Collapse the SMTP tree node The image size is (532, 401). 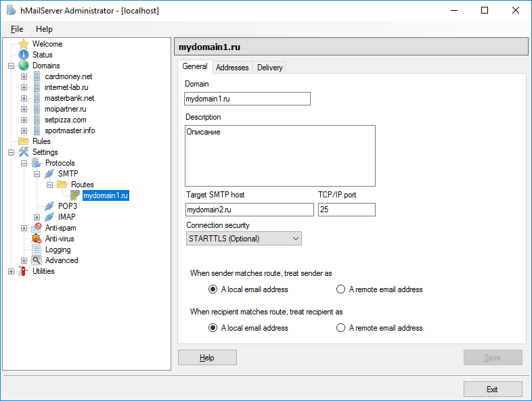(x=37, y=174)
